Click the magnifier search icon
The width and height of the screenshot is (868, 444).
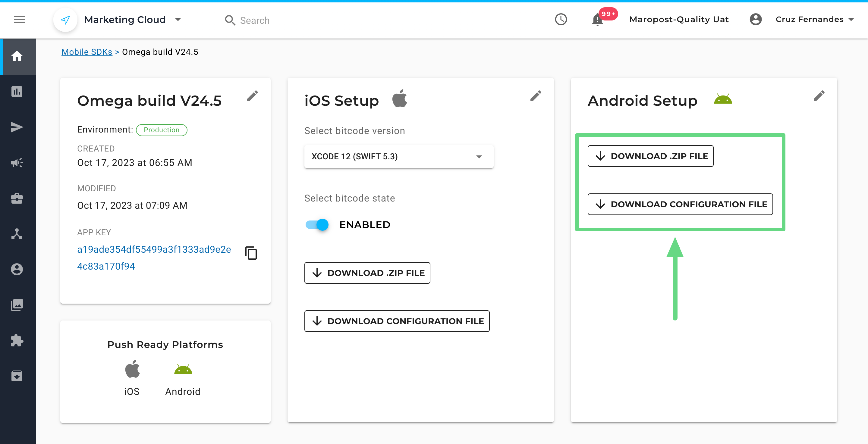230,20
